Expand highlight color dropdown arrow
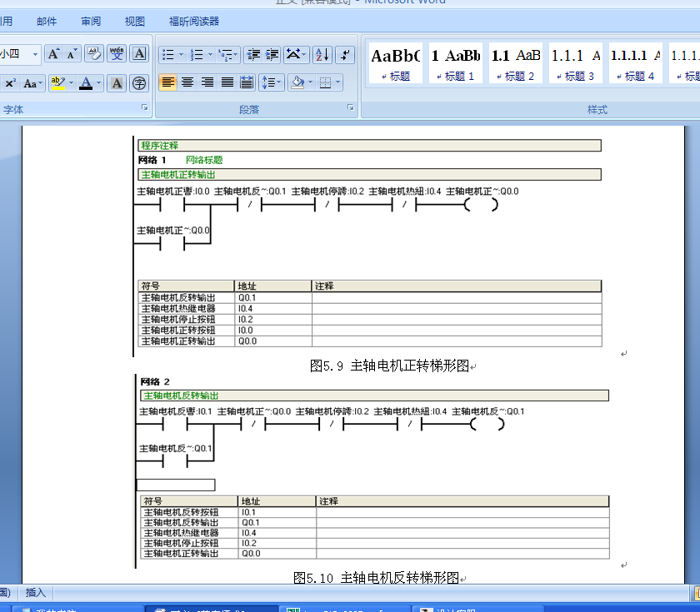700x612 pixels. click(72, 83)
